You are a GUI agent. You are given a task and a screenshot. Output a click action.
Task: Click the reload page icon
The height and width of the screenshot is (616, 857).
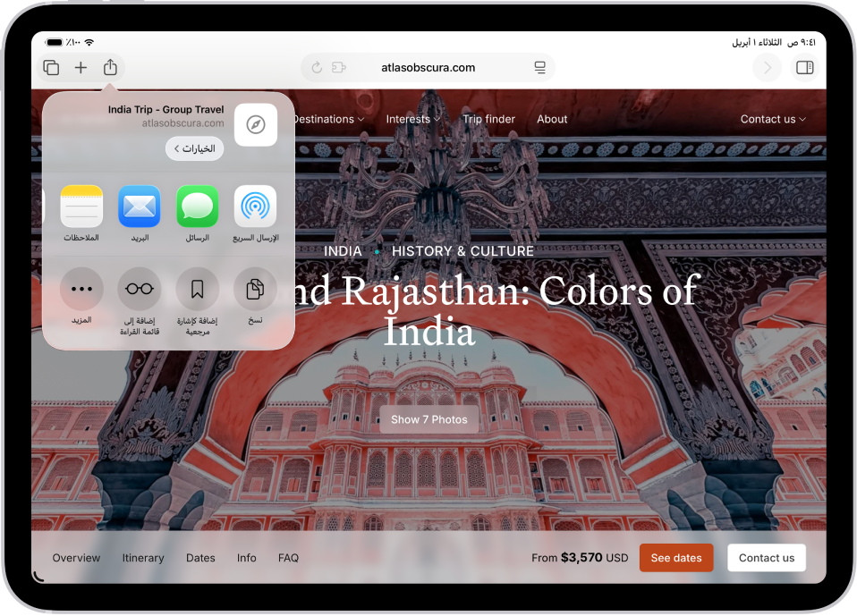(317, 68)
